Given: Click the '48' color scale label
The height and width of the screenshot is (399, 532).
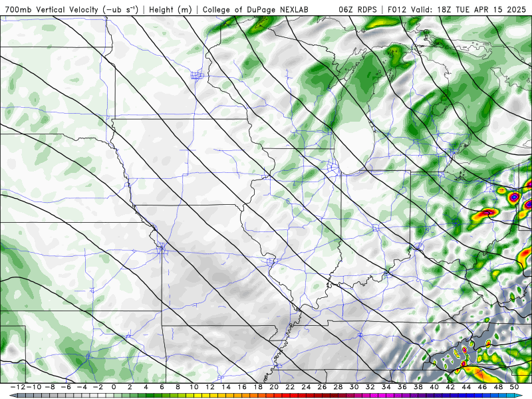Looking at the screenshot, I should point(498,387).
